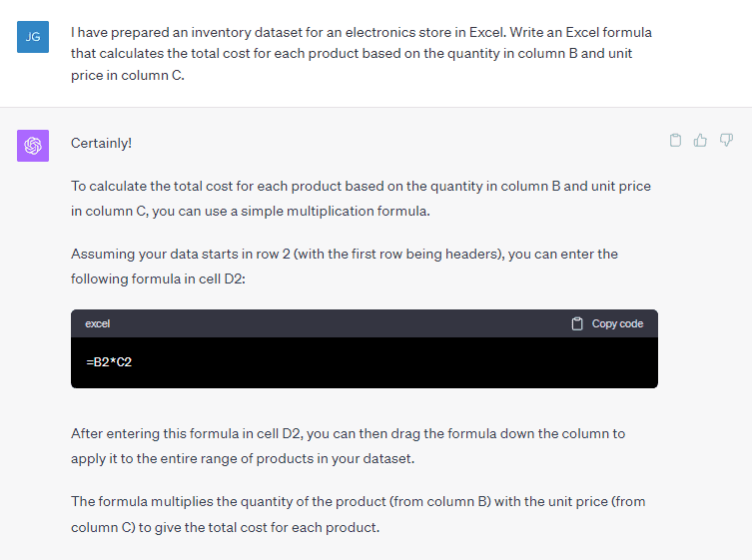Click the excel language label

tap(97, 323)
